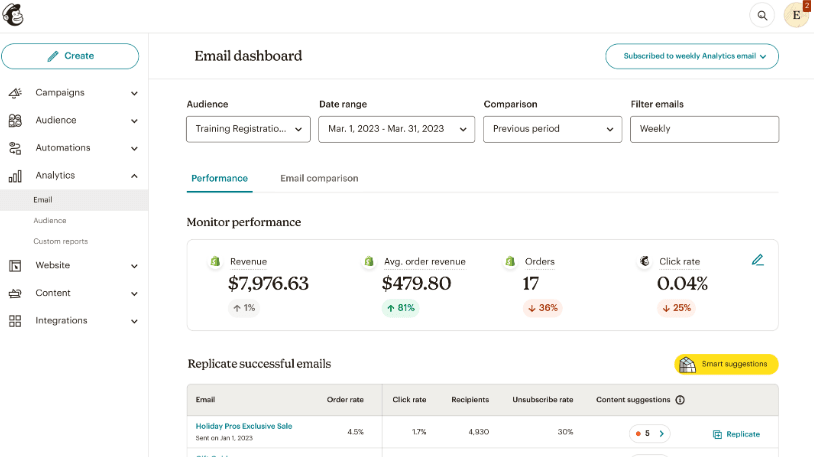The height and width of the screenshot is (457, 814).
Task: Click the 36% decrease badge
Action: pos(542,308)
